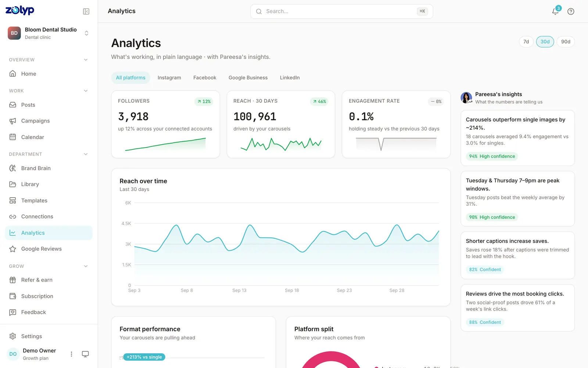Collapse the Grow section chevron

coord(86,266)
